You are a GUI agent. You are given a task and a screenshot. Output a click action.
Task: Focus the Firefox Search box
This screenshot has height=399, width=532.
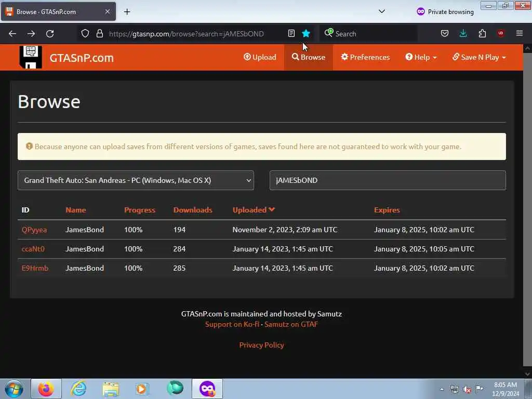click(x=369, y=34)
